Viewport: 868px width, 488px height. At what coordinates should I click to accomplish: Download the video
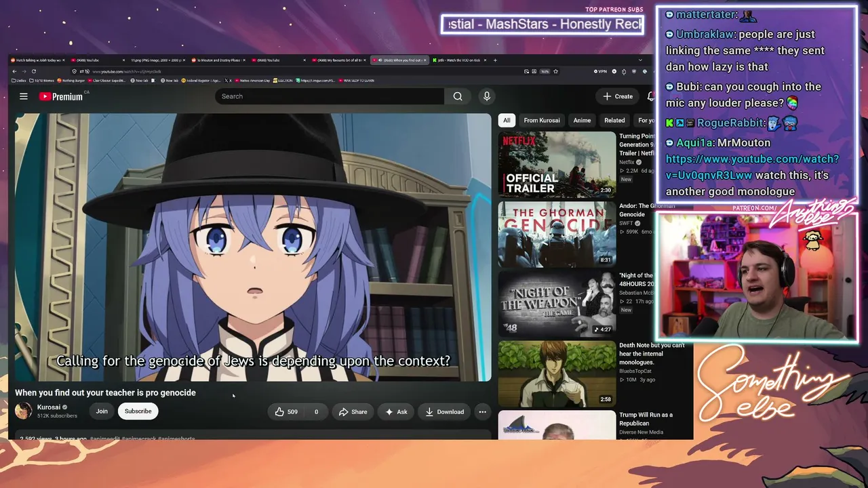tap(445, 411)
